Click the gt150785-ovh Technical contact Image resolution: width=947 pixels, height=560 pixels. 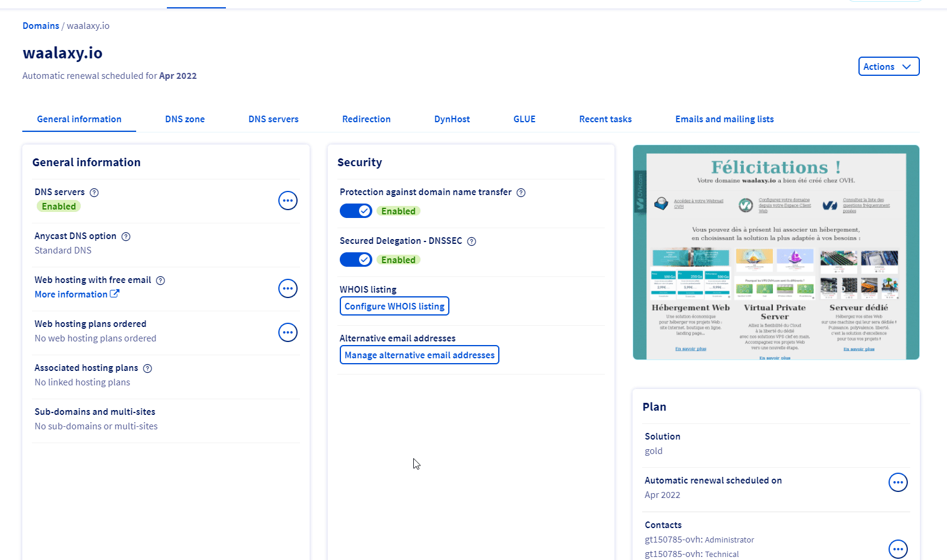point(692,554)
